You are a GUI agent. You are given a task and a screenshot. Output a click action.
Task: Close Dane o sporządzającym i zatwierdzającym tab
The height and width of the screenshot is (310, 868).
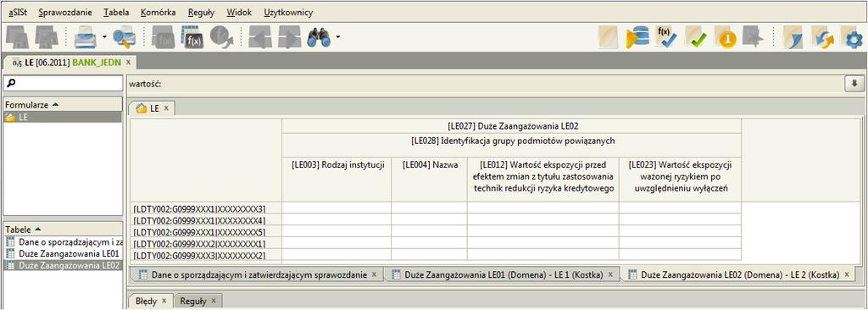point(374,274)
